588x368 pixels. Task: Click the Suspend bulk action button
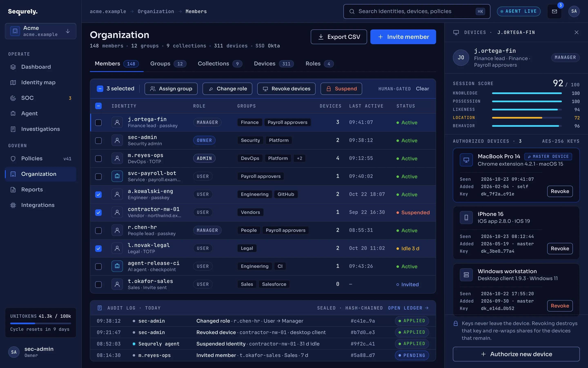click(x=341, y=89)
